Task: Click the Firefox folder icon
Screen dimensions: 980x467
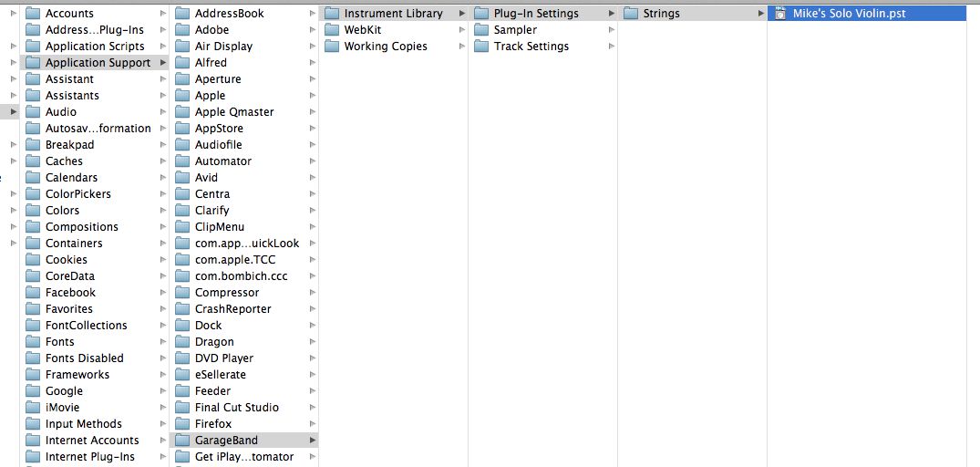Action: click(x=182, y=424)
